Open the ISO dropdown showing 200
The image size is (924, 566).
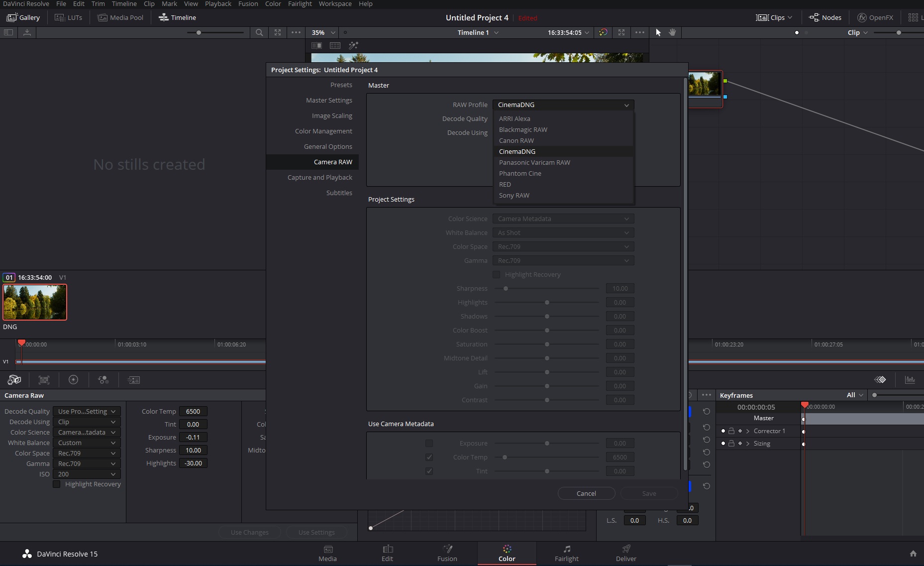87,474
